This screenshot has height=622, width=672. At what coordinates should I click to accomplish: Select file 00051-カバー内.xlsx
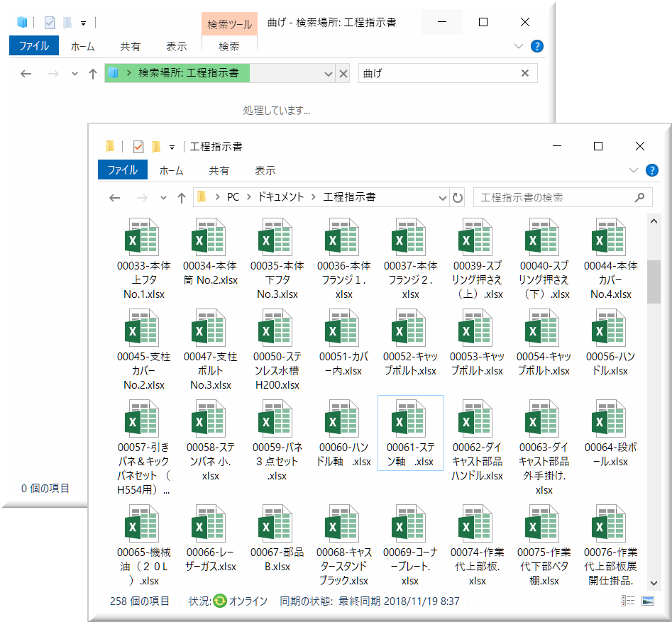tap(343, 343)
